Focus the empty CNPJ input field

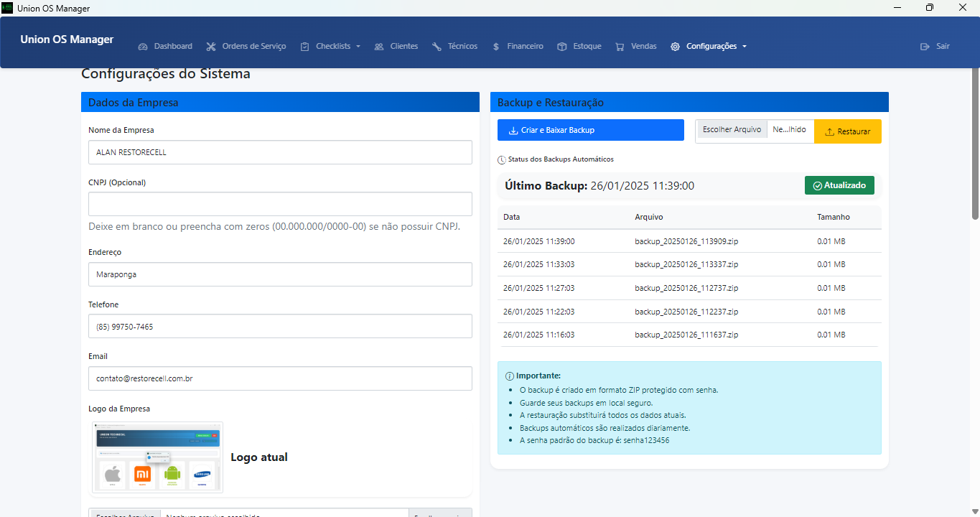[280, 204]
